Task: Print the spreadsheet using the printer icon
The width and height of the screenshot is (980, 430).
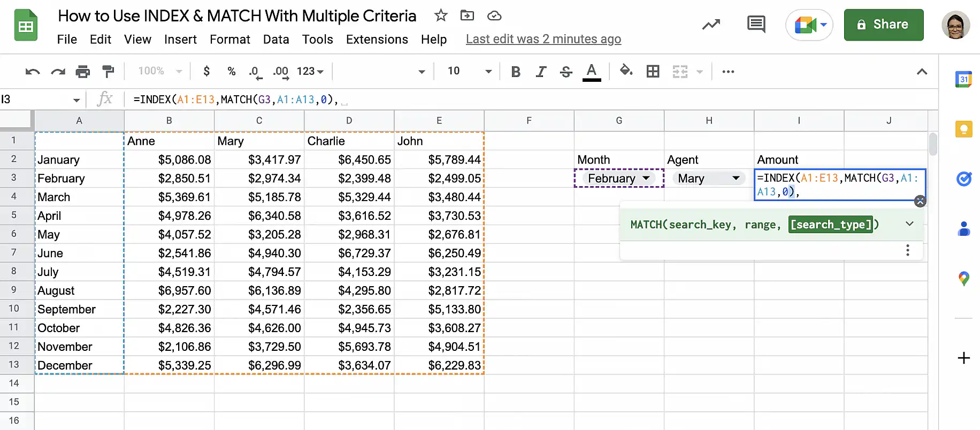Action: [83, 72]
